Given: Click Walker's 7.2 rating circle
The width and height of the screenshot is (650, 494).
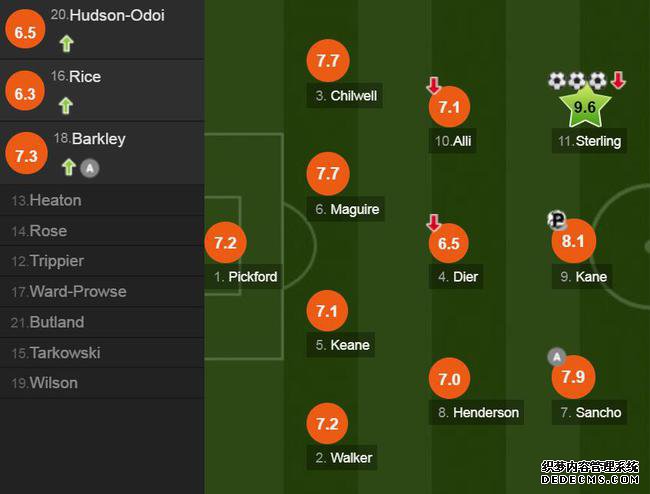Looking at the screenshot, I should tap(327, 424).
